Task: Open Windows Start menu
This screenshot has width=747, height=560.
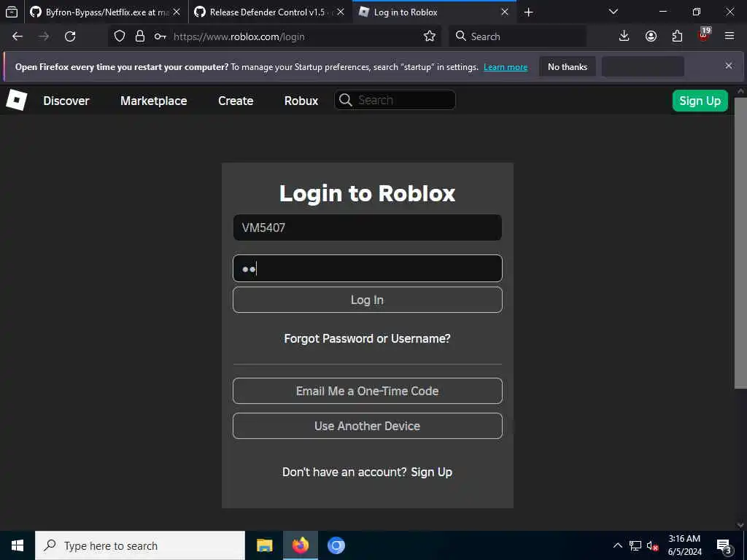Action: tap(18, 545)
